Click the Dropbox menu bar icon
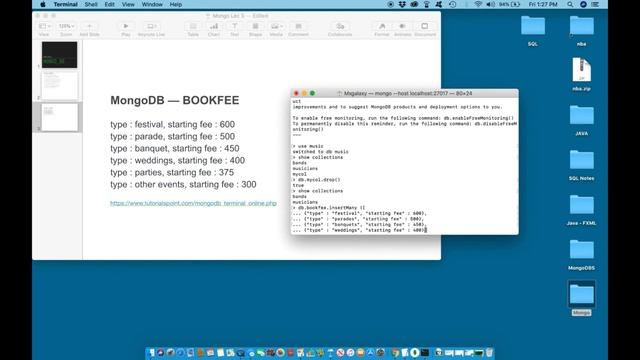Viewport: 640px width, 360px height. coord(402,4)
